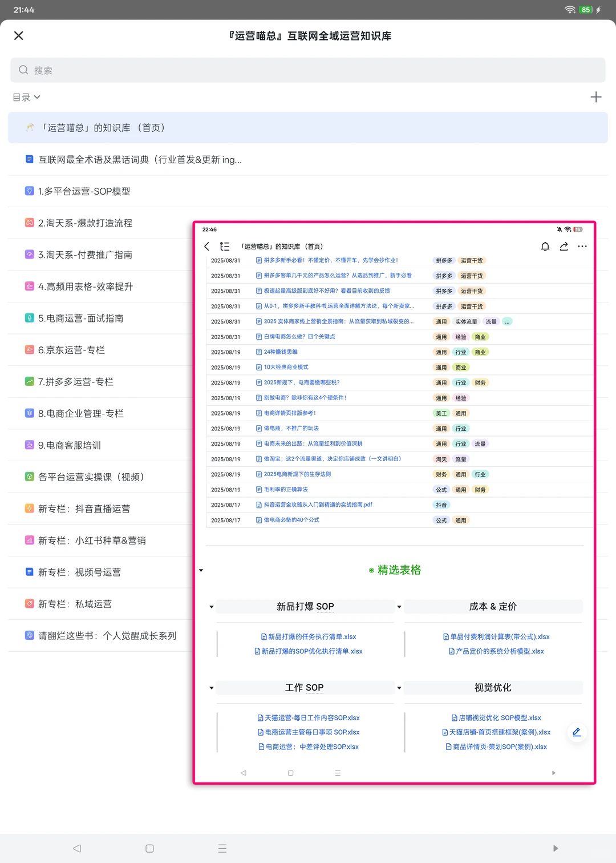Tap the floating edit pencil button
Viewport: 616px width, 863px height.
[577, 732]
